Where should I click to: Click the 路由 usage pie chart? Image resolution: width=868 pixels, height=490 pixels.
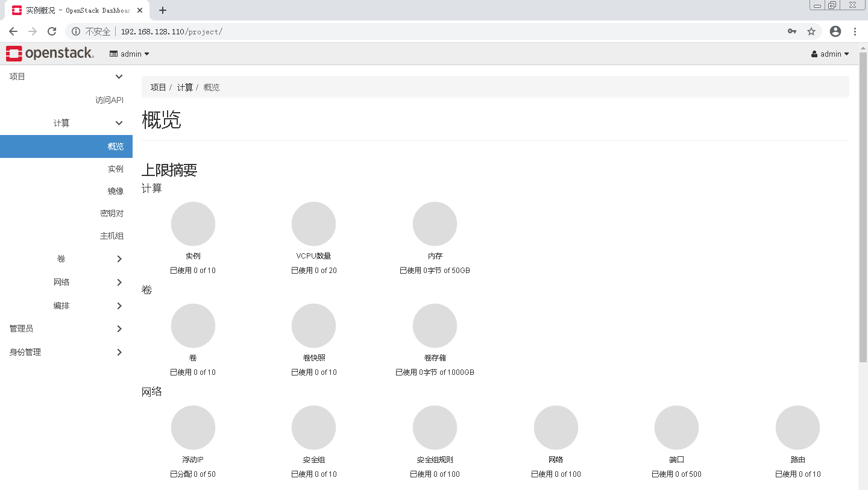point(797,427)
